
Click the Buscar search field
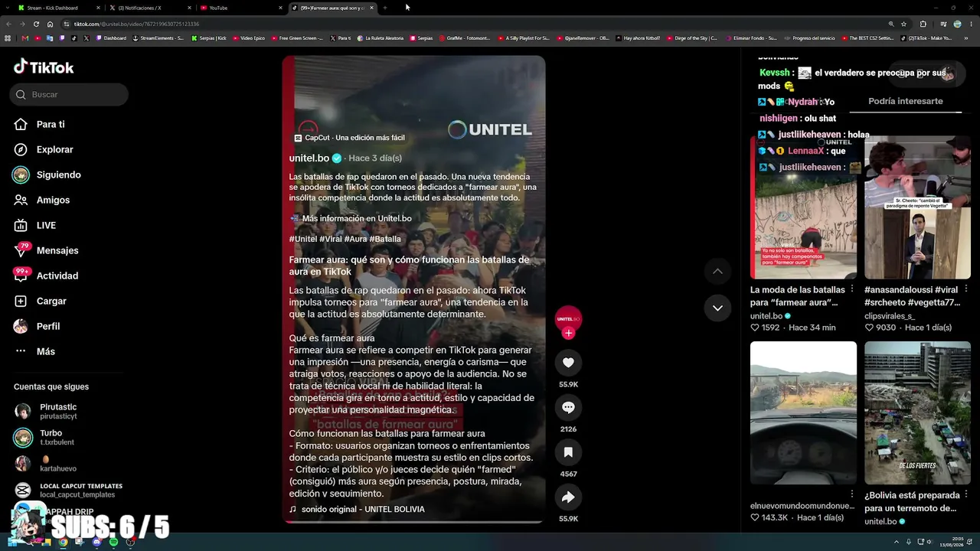click(x=69, y=94)
